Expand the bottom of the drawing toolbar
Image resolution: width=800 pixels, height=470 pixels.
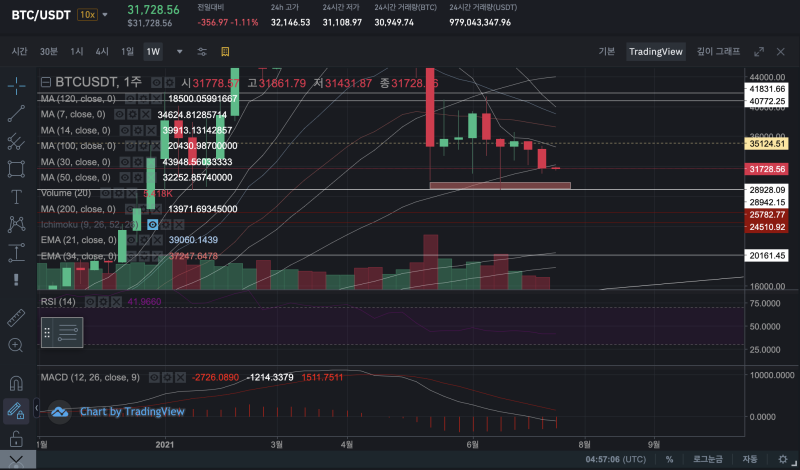16,460
